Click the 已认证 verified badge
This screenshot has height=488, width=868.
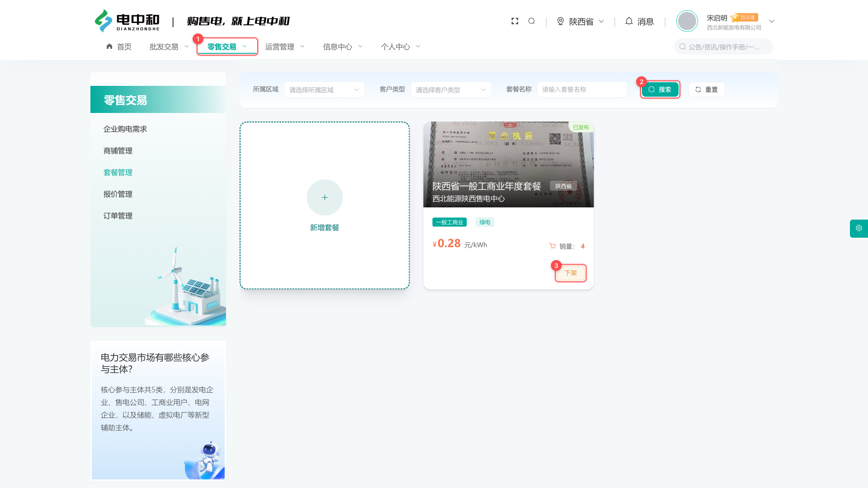pos(745,17)
